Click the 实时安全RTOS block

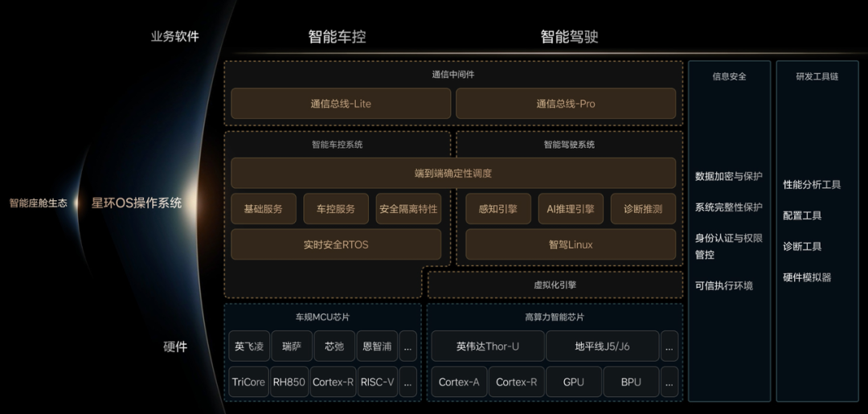(x=336, y=244)
